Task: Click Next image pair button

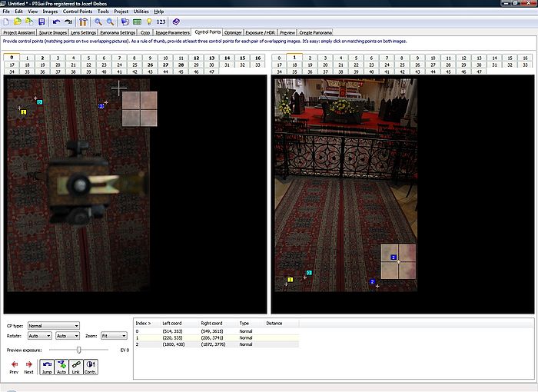Action: 28,364
